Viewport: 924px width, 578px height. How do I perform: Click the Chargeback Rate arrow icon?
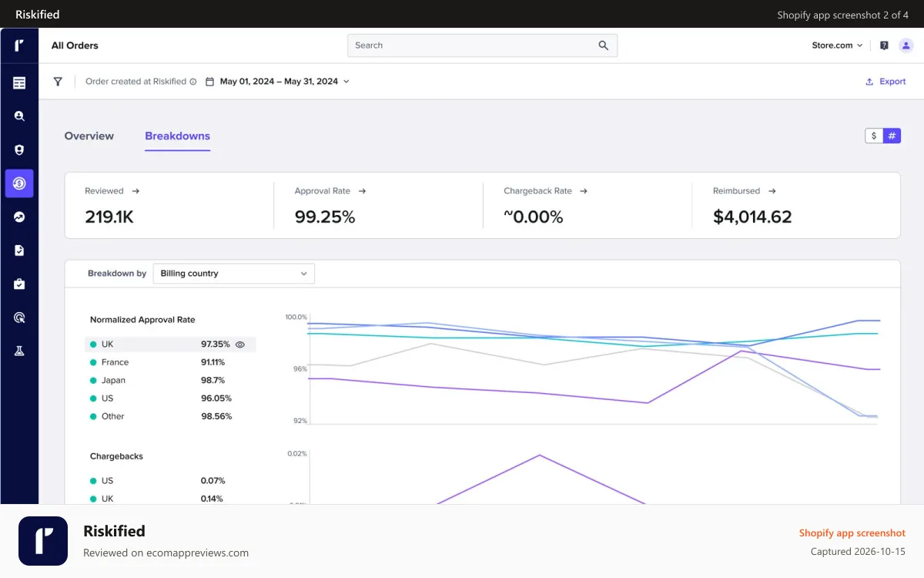coord(584,191)
